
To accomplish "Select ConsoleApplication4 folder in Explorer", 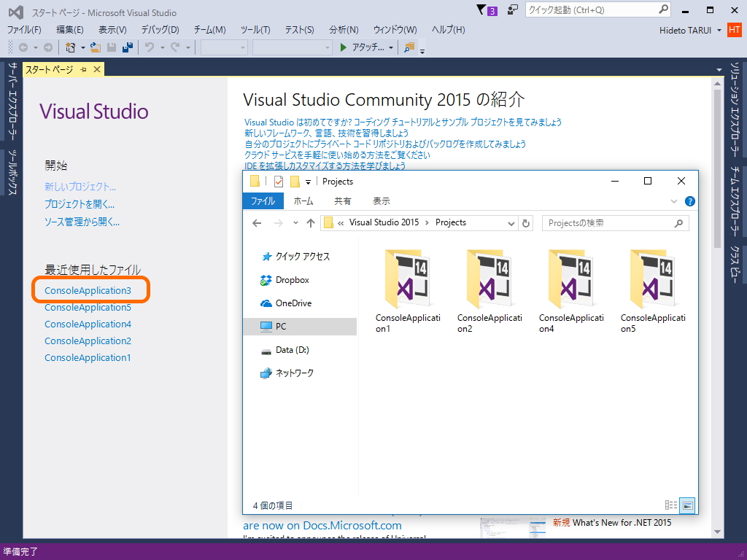I will 570,291.
